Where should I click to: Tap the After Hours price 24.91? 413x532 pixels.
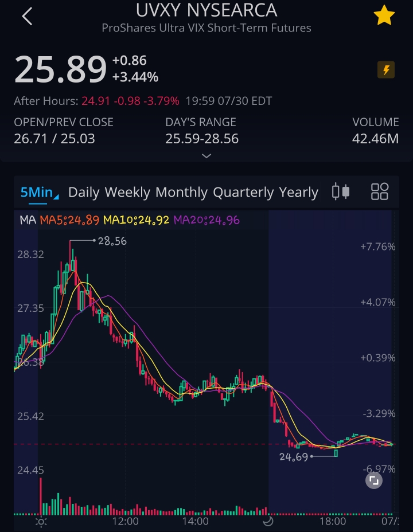(96, 101)
